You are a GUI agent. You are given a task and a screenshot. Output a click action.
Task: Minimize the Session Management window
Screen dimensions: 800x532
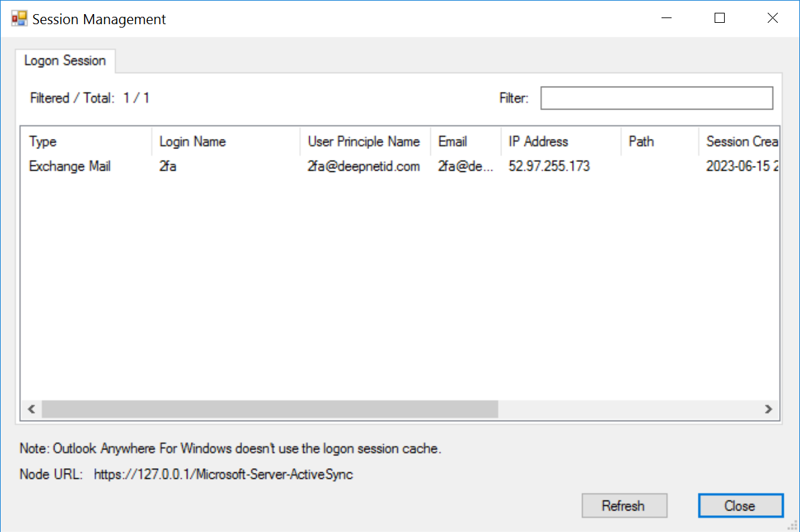[666, 19]
